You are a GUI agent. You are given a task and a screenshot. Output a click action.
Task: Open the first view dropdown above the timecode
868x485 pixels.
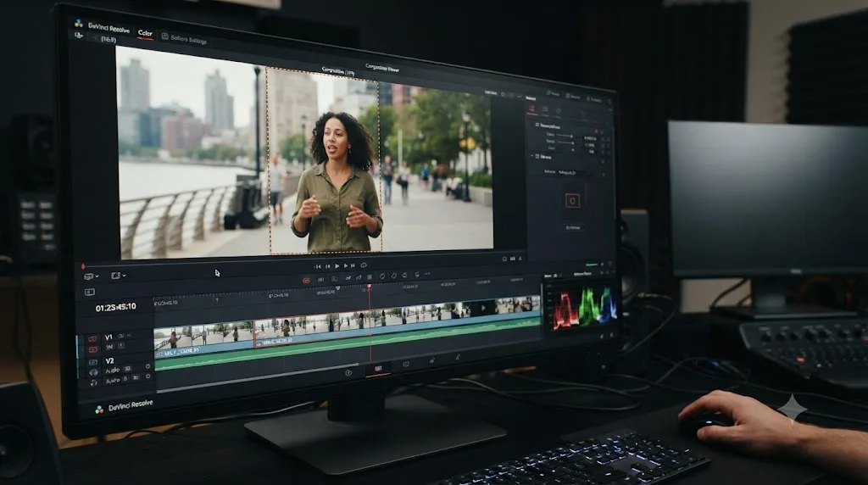coord(92,276)
